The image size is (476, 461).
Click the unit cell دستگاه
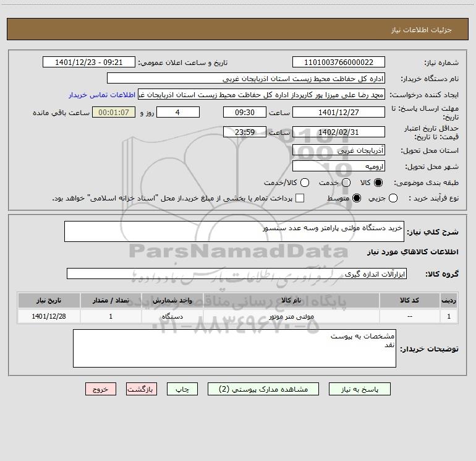(x=172, y=316)
